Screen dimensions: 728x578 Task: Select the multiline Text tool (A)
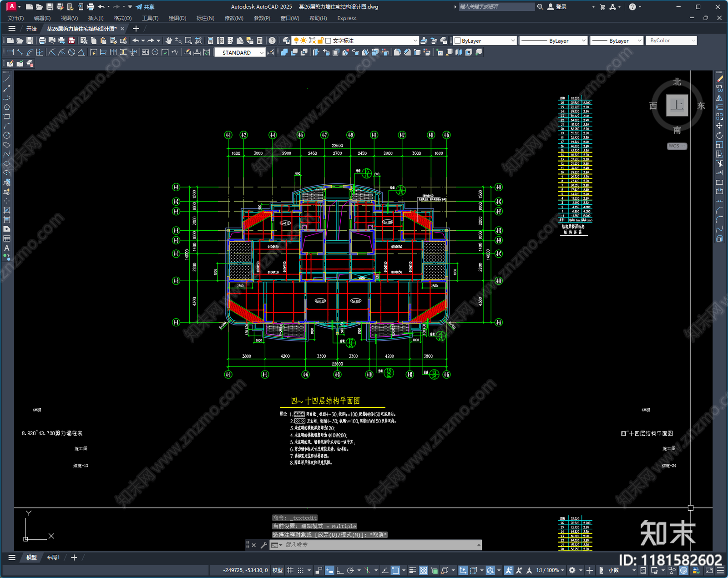coord(7,248)
